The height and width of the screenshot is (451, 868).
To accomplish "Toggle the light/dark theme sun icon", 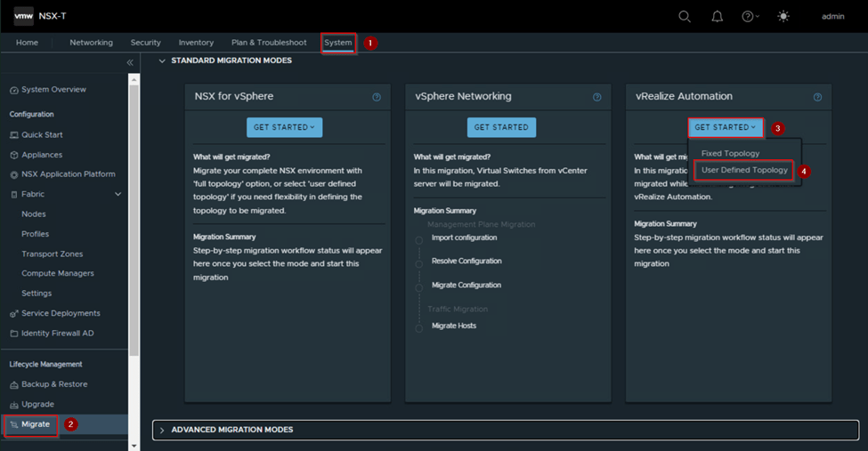I will click(x=783, y=16).
